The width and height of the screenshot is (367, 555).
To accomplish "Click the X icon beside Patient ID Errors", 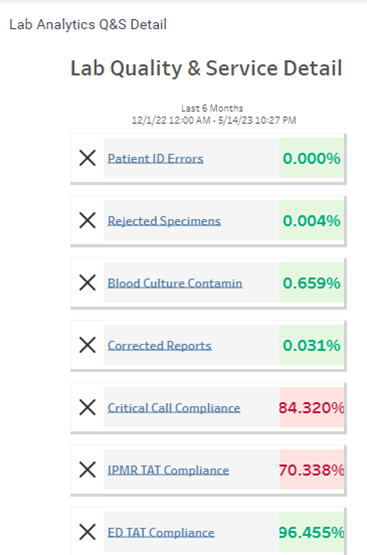I will pos(87,158).
